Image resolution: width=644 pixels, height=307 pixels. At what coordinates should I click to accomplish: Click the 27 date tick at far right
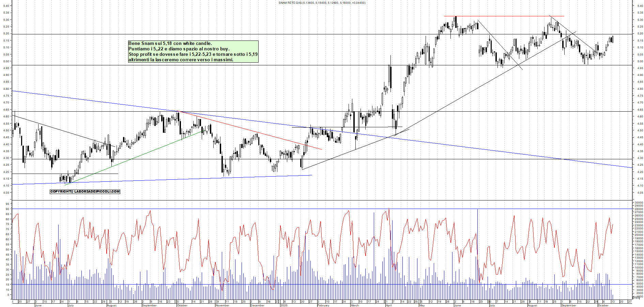[630, 302]
